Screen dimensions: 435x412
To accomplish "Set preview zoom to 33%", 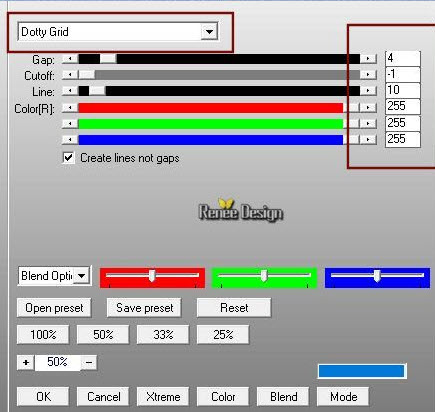I will tap(163, 334).
